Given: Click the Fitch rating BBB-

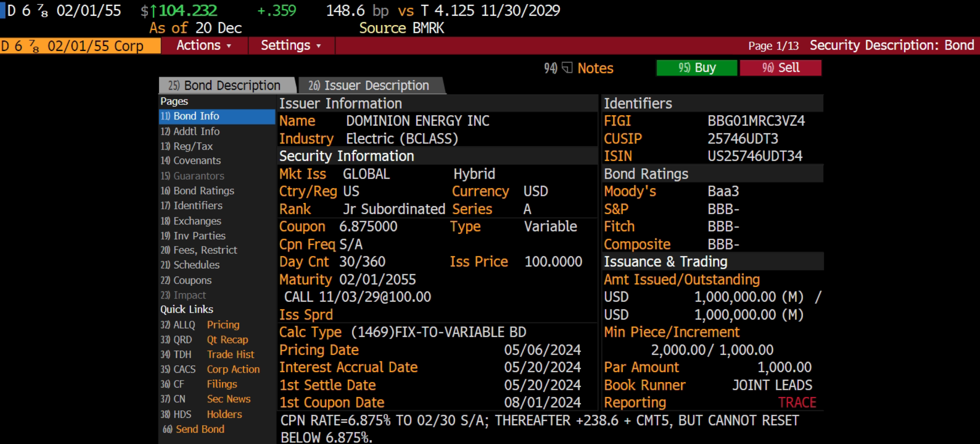Looking at the screenshot, I should 723,227.
